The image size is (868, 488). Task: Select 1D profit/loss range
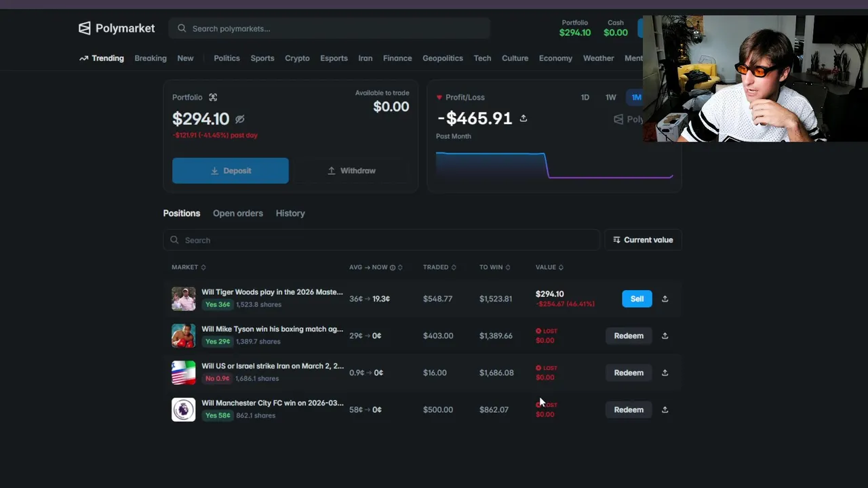585,98
